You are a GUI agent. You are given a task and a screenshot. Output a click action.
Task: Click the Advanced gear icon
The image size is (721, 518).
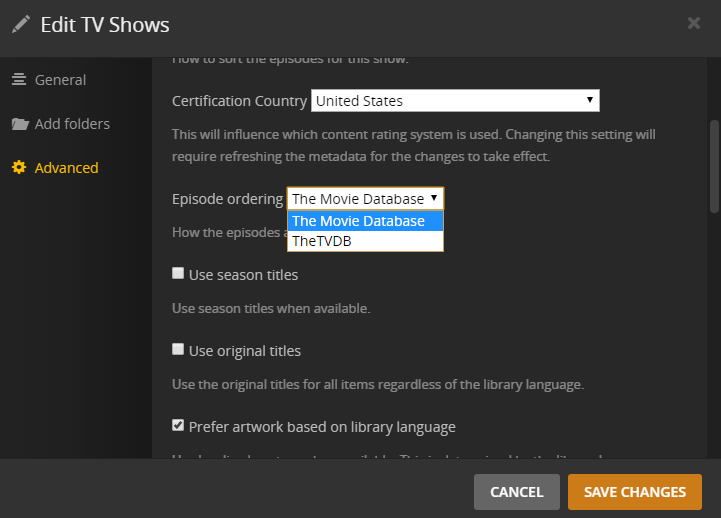pyautogui.click(x=19, y=167)
